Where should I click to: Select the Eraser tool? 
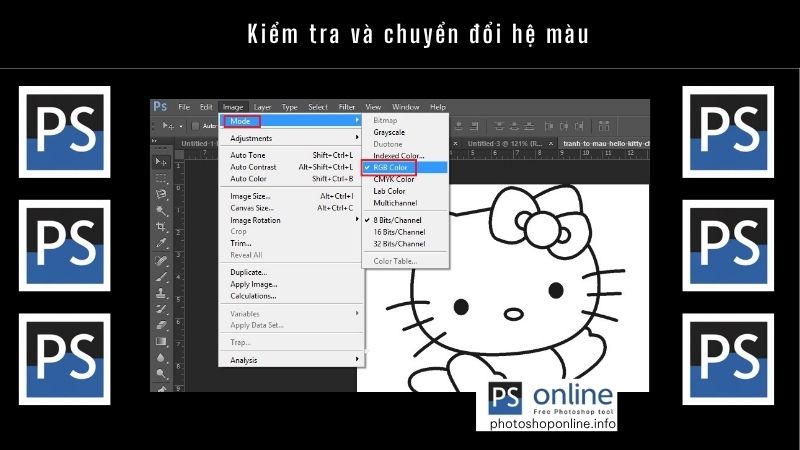(161, 325)
